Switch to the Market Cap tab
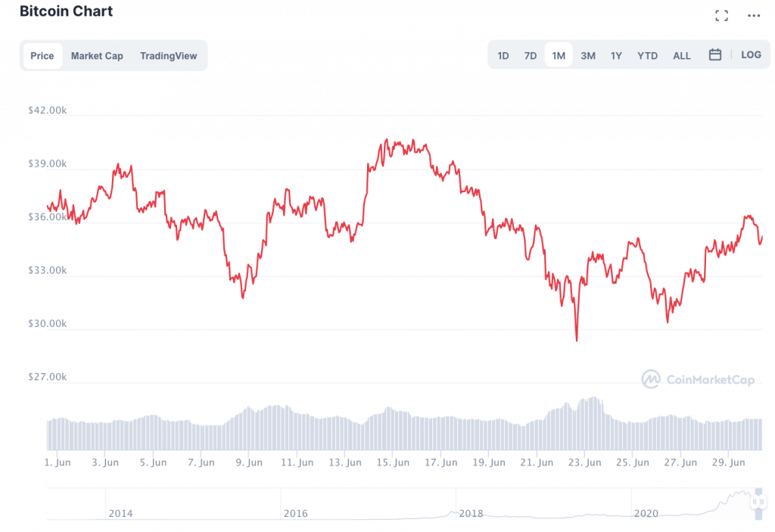The height and width of the screenshot is (532, 775). pyautogui.click(x=97, y=56)
